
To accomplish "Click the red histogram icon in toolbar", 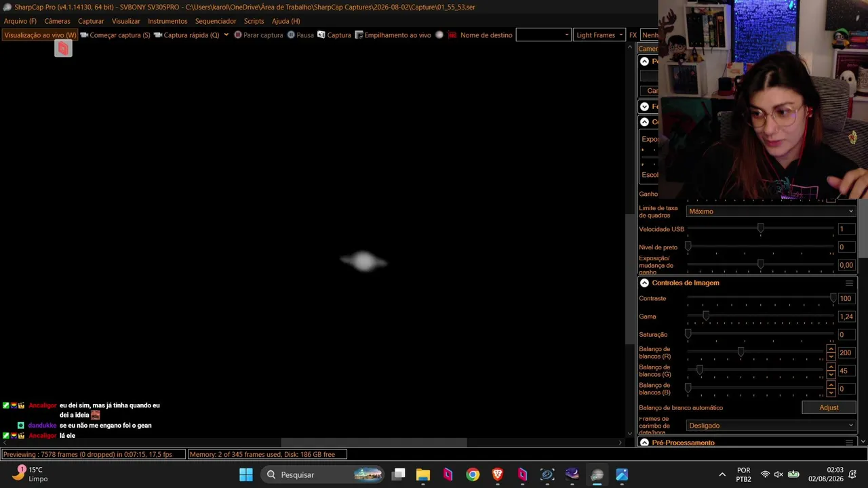I will click(452, 35).
